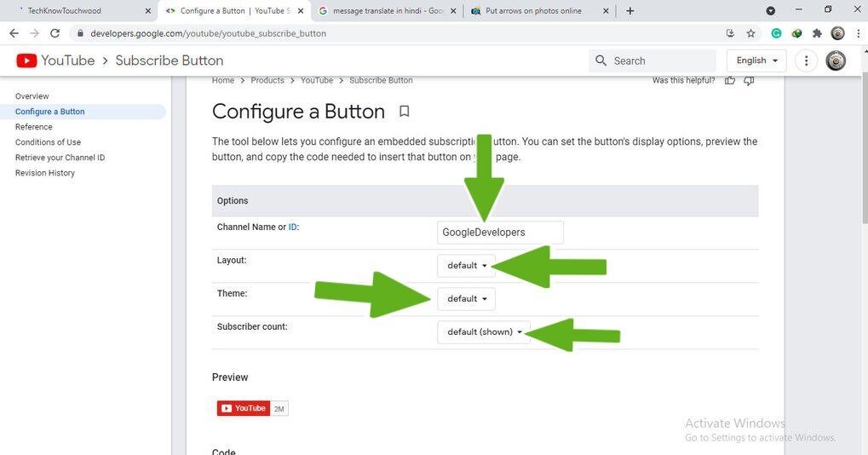Click the thumbs-up helpful icon
The width and height of the screenshot is (868, 455).
[x=730, y=81]
